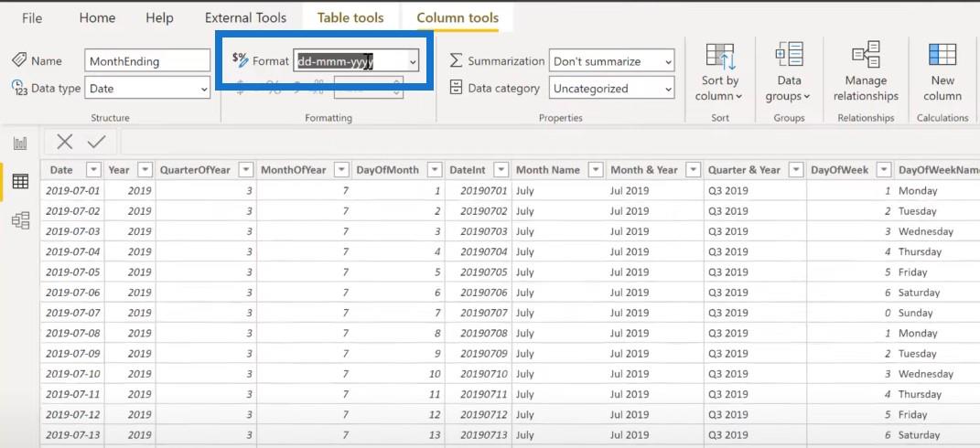Switch to the Help tab
Screen dimensions: 980x448
click(x=159, y=18)
